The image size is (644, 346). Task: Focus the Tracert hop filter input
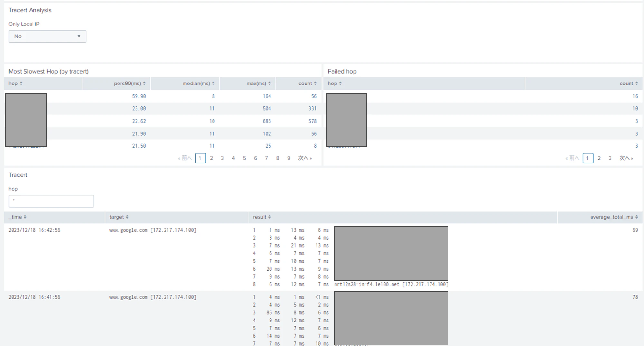point(51,201)
